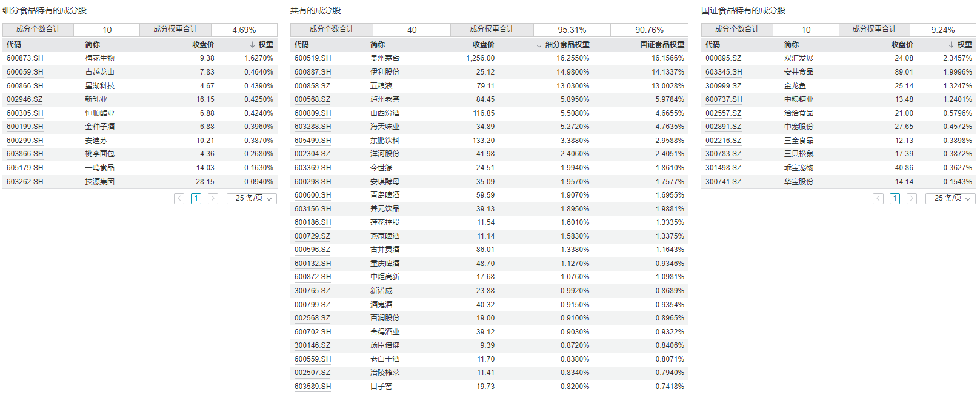Open stock code 600059.SH
Screen dimensions: 980x395
(x=25, y=72)
